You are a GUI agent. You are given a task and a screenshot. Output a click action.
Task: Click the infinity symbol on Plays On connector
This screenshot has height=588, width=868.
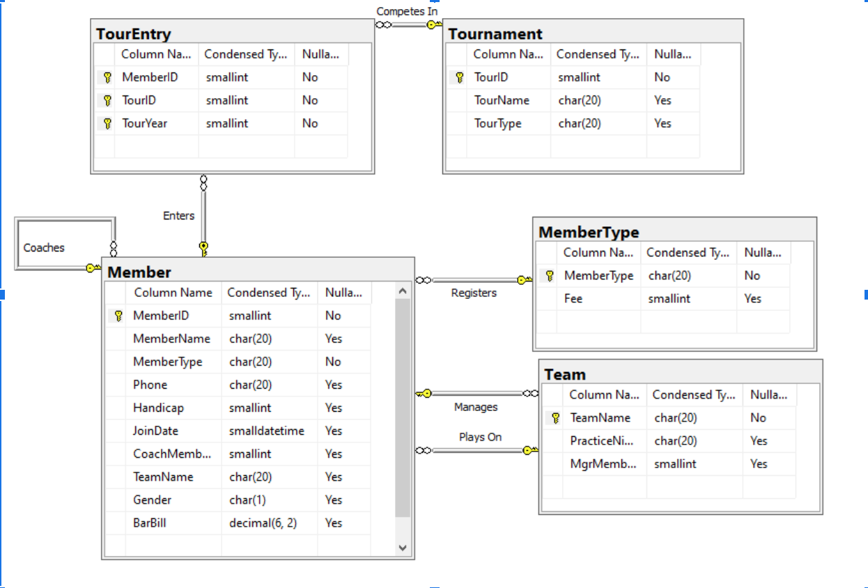(x=425, y=449)
